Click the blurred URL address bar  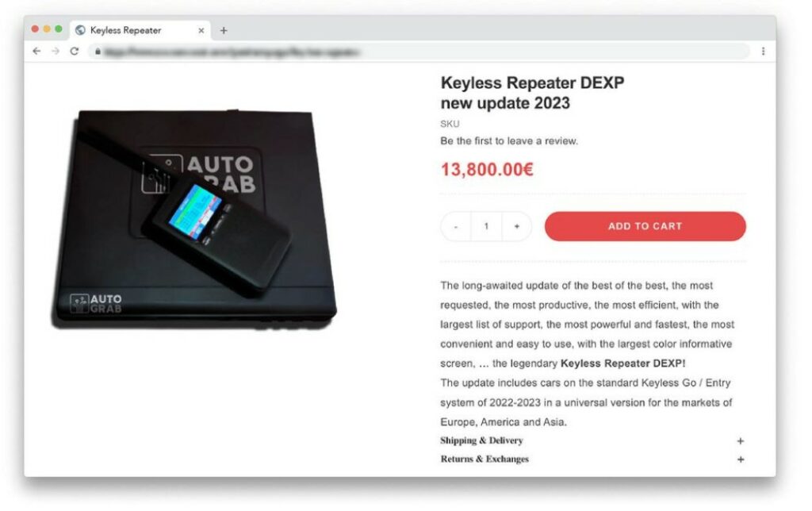(419, 51)
